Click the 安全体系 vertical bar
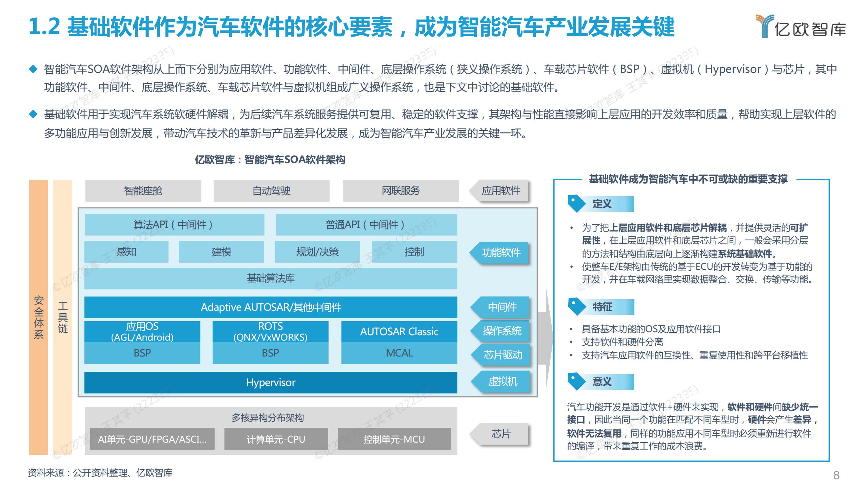 pos(39,317)
